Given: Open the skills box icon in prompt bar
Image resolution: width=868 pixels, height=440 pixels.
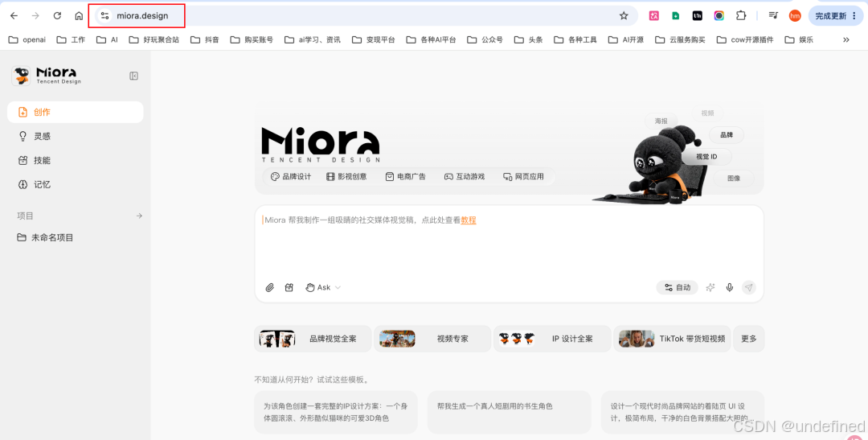Looking at the screenshot, I should 289,288.
